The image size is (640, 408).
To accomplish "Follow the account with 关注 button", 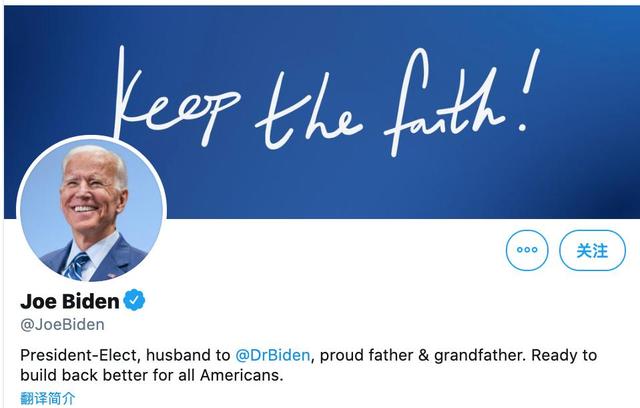I will pos(592,250).
